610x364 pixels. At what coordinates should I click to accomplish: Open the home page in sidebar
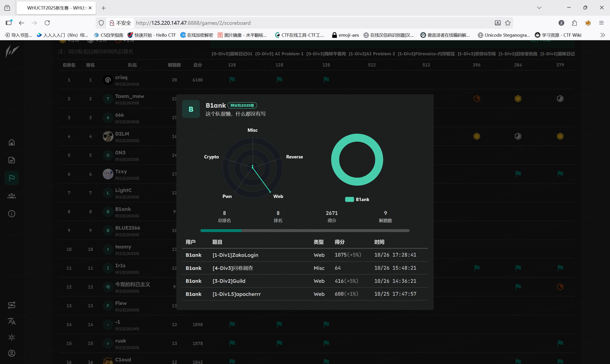(11, 142)
